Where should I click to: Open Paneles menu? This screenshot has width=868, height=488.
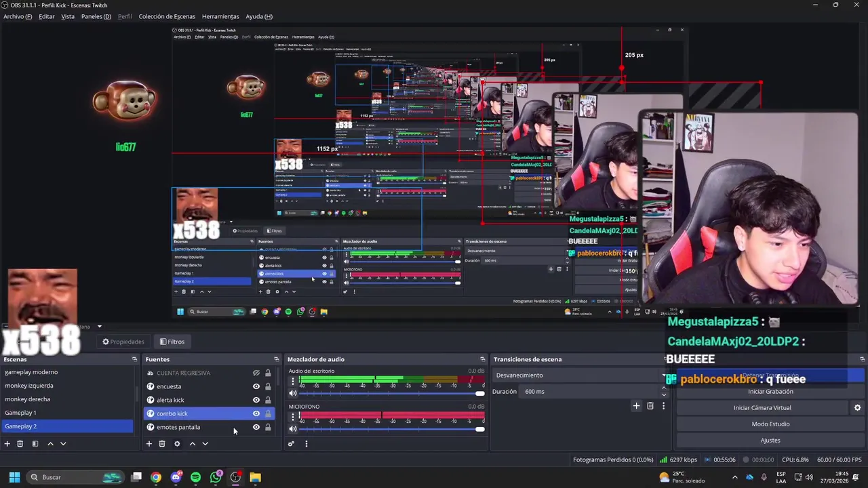pos(96,16)
